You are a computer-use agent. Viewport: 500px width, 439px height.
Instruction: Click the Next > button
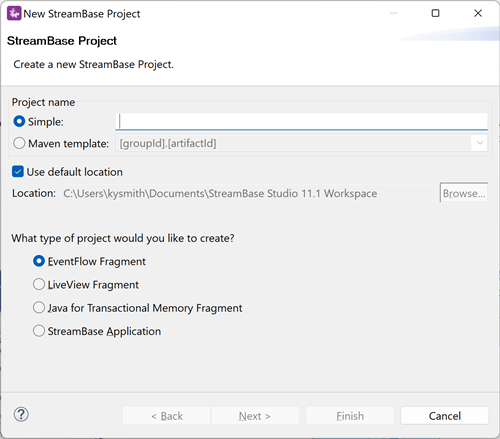click(x=255, y=416)
